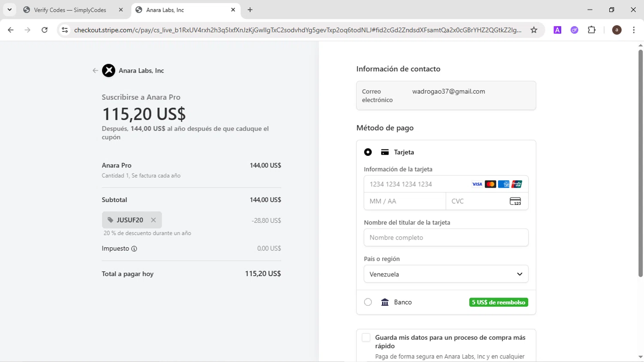Click the Subtotal label

(114, 200)
